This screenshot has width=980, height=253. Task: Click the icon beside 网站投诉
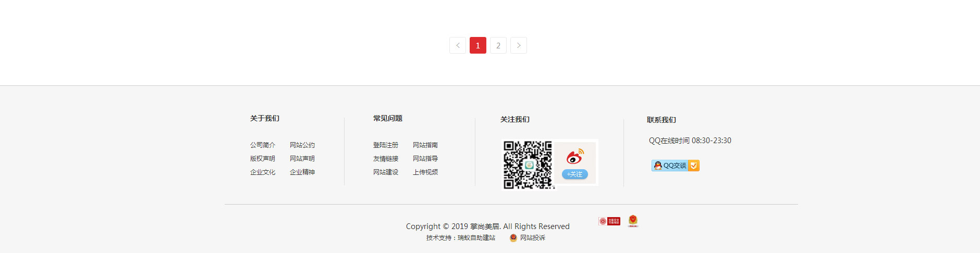click(x=513, y=238)
